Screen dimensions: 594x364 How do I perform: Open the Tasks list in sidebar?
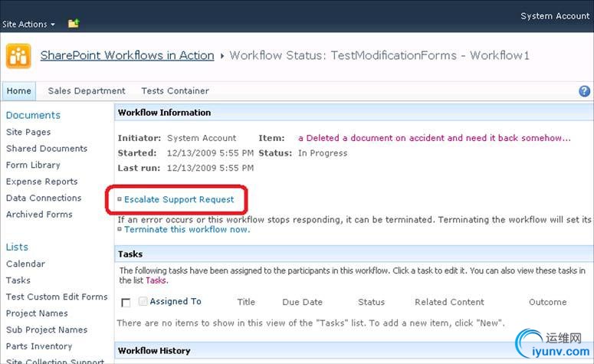[18, 280]
